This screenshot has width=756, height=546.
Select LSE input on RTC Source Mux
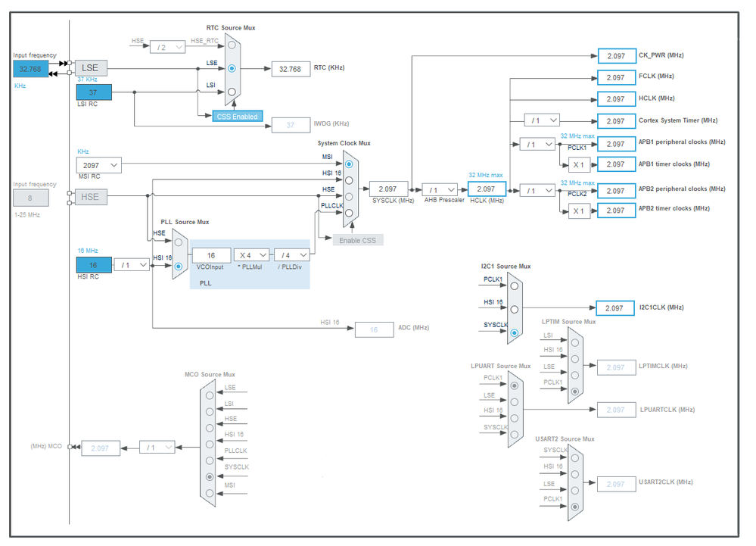click(x=232, y=68)
